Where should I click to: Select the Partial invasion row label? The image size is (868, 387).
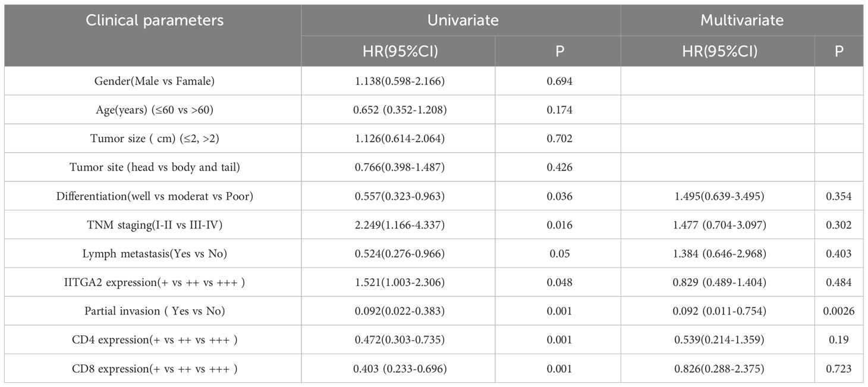[153, 312]
